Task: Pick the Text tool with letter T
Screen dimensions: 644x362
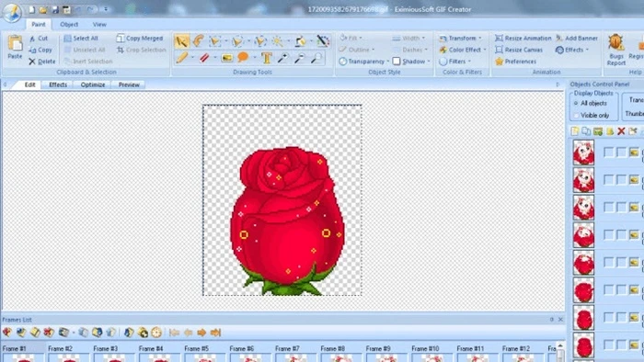Action: pyautogui.click(x=266, y=58)
